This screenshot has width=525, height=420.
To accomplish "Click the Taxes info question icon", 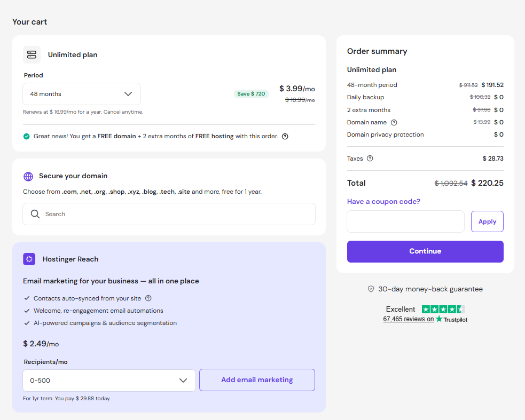I will 370,159.
